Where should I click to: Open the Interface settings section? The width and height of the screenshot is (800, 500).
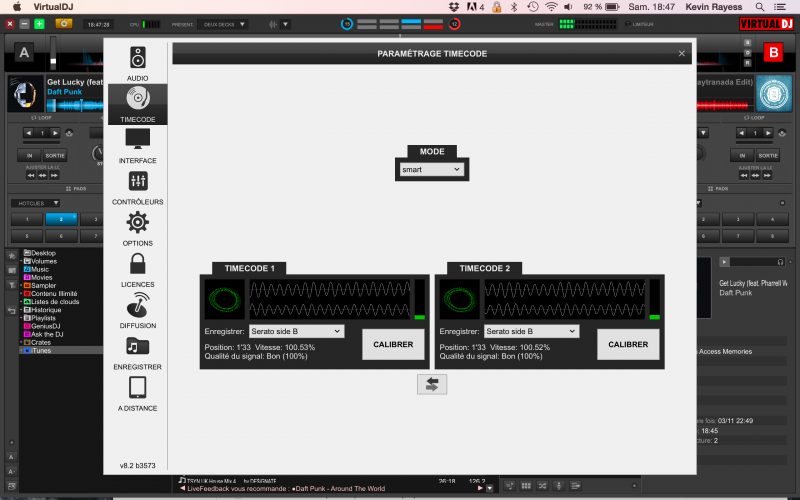137,146
